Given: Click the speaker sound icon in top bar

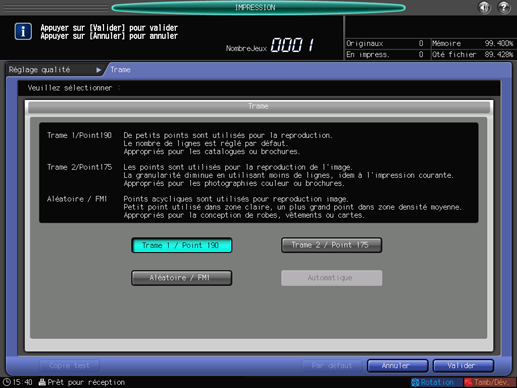Looking at the screenshot, I should tap(484, 7).
